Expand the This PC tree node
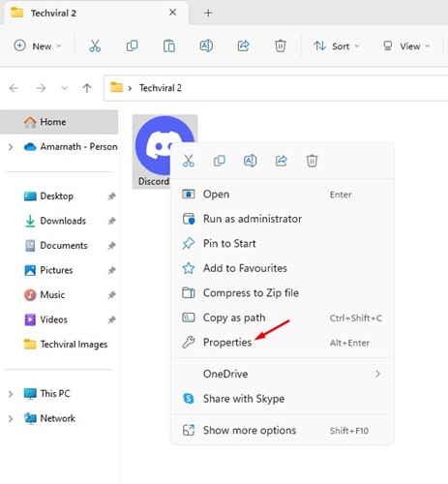The height and width of the screenshot is (484, 448). click(x=11, y=394)
